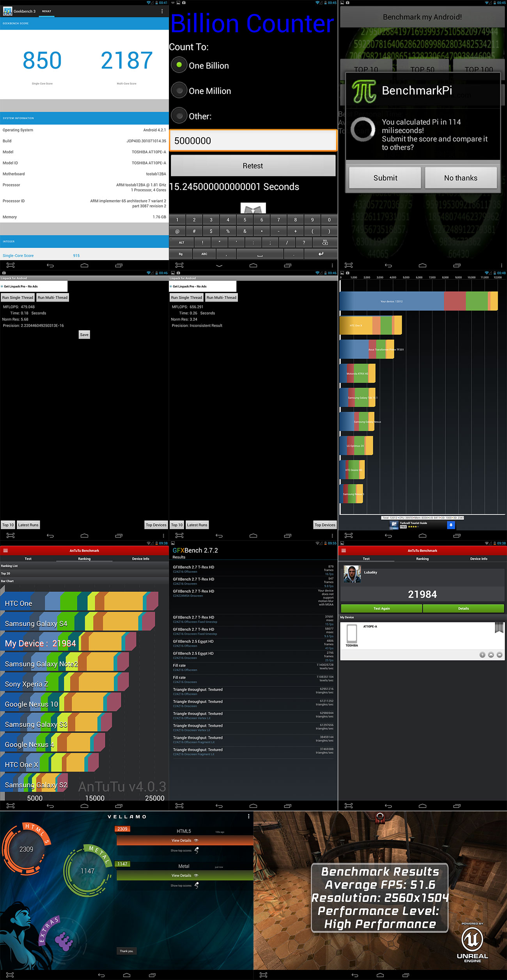Open AnTuTu hamburger menu on the score screen
507x980 pixels.
[344, 551]
